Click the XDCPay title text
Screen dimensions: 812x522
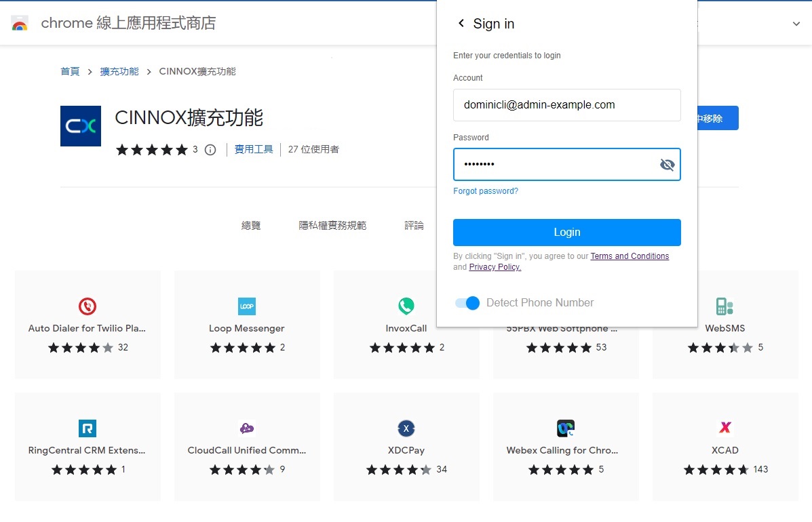coord(406,451)
